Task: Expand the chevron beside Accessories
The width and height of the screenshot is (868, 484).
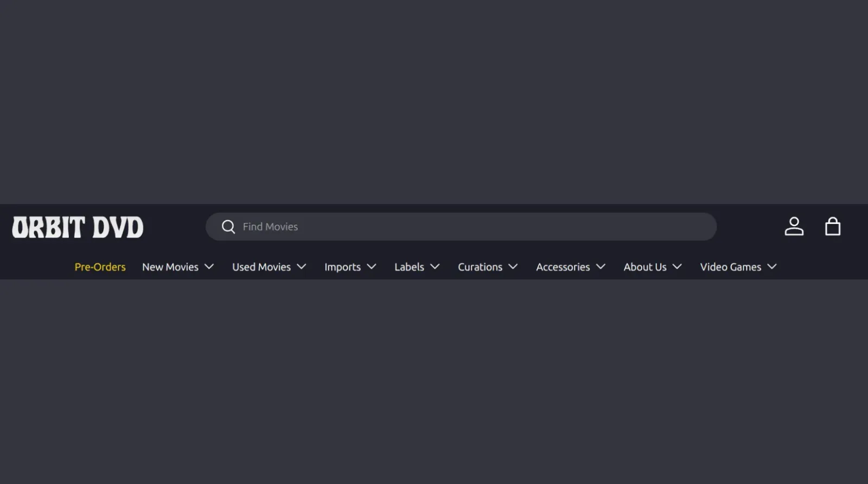Action: pos(601,266)
